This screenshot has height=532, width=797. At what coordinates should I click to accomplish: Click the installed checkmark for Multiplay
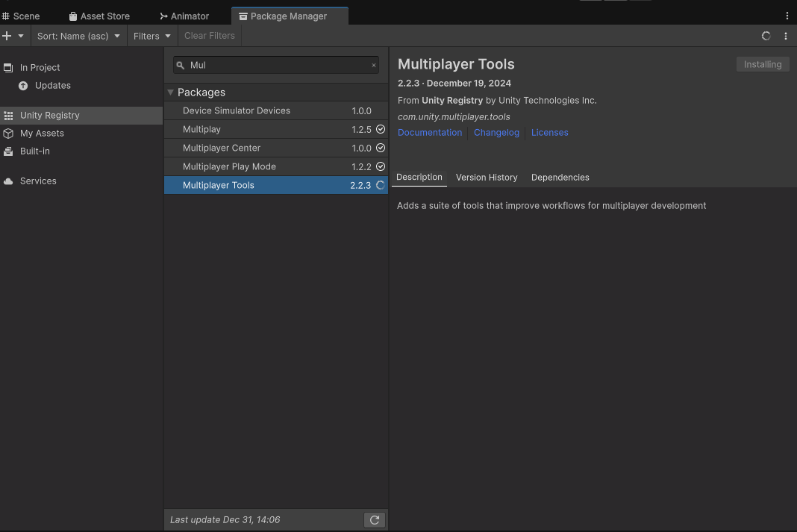pos(380,130)
